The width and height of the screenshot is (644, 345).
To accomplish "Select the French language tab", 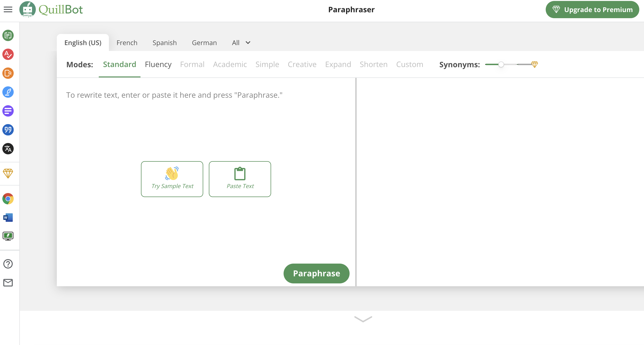I will (x=127, y=42).
